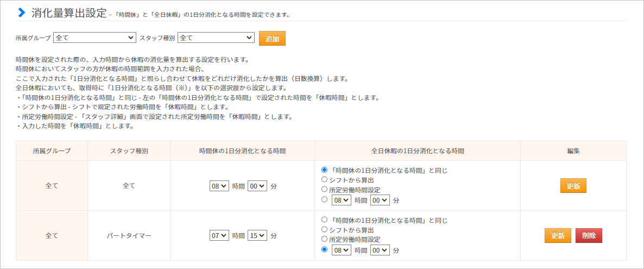
Task: Open the スタッフ種別 dropdown at top
Action: (x=216, y=38)
